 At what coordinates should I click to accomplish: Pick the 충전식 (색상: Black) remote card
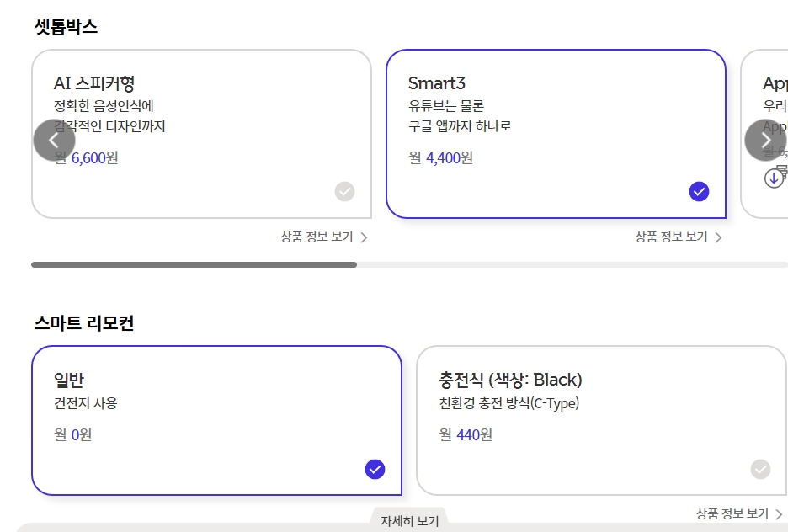601,420
